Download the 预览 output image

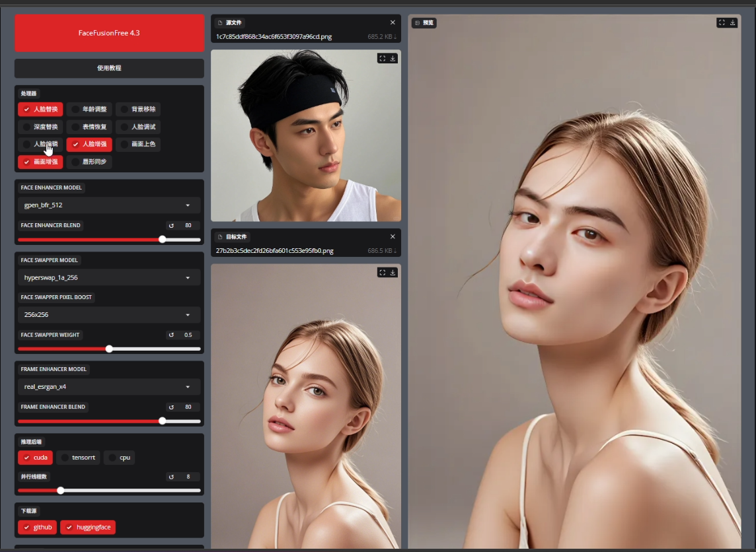click(x=732, y=22)
